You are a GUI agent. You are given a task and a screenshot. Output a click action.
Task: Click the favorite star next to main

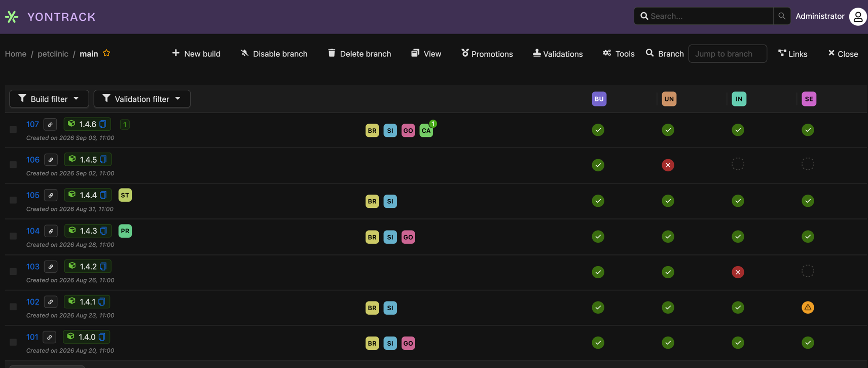tap(106, 53)
